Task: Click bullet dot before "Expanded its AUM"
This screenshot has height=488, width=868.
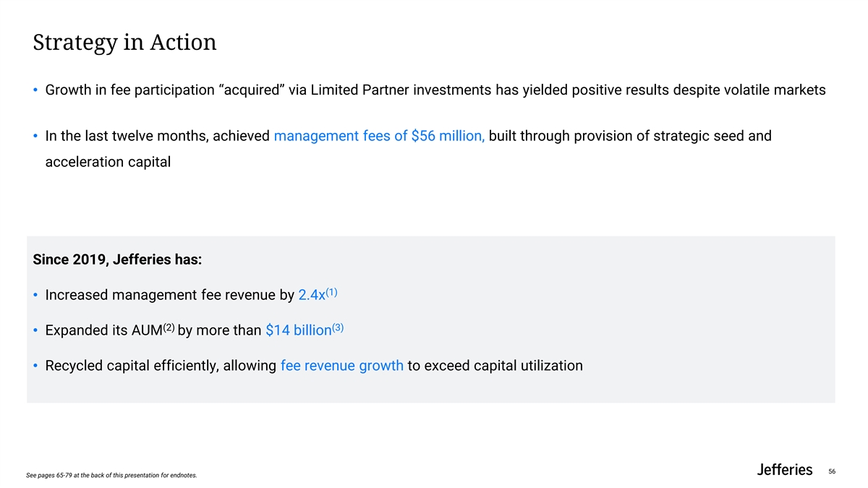Action: (x=35, y=330)
